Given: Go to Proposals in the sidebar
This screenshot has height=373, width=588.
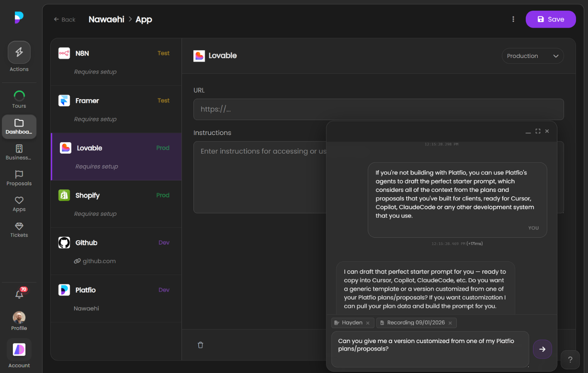Looking at the screenshot, I should pos(19,178).
